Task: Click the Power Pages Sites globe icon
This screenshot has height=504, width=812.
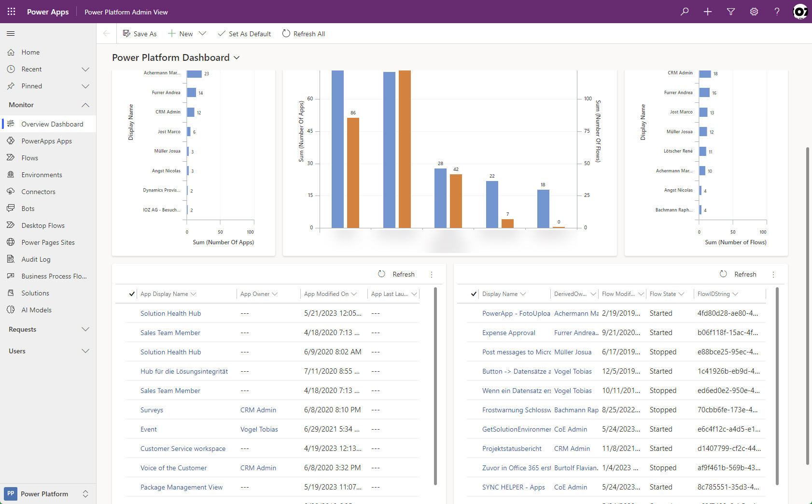Action: (x=11, y=242)
